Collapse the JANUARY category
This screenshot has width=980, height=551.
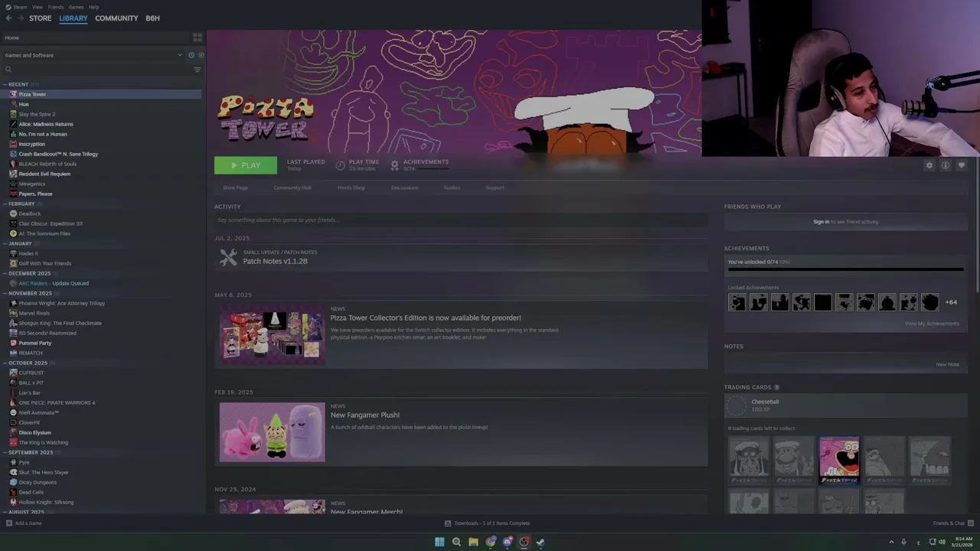click(5, 243)
